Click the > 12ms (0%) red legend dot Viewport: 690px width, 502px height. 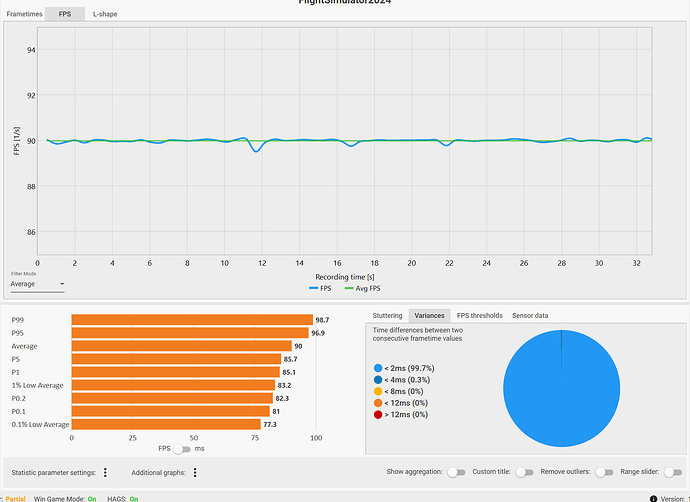(x=378, y=414)
